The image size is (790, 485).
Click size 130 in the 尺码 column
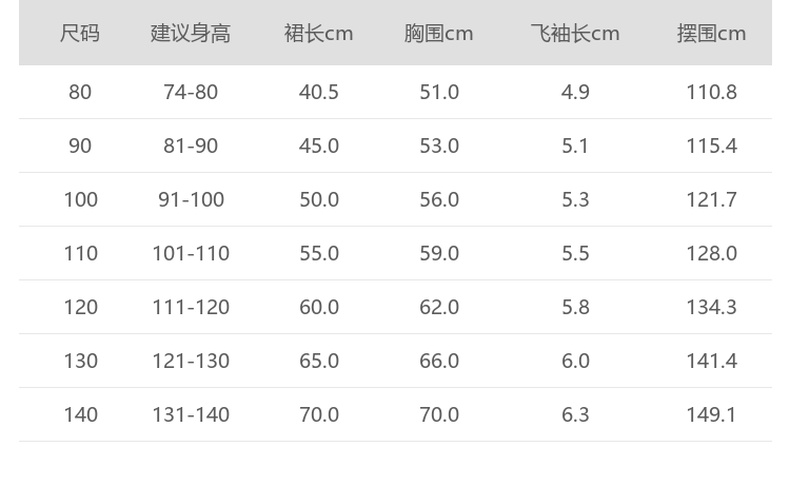(x=80, y=361)
